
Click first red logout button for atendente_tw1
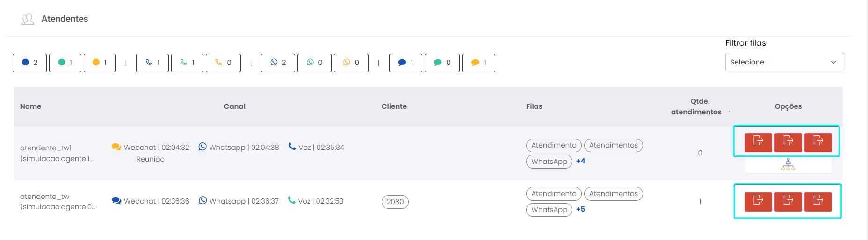click(758, 142)
